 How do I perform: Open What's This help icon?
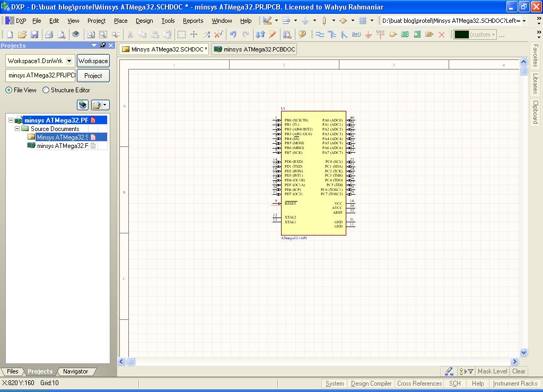[302, 34]
